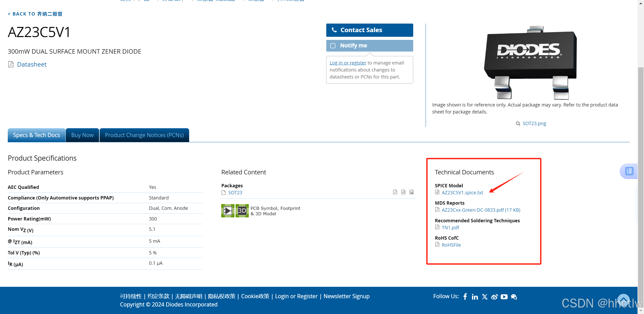Click the back-to-top arrow button

coord(623,300)
